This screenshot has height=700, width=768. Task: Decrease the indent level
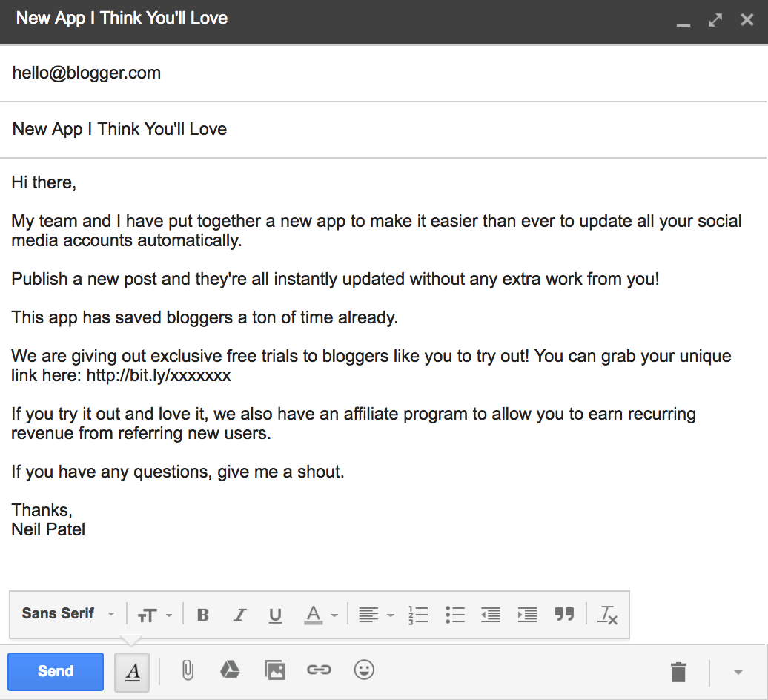[x=491, y=615]
